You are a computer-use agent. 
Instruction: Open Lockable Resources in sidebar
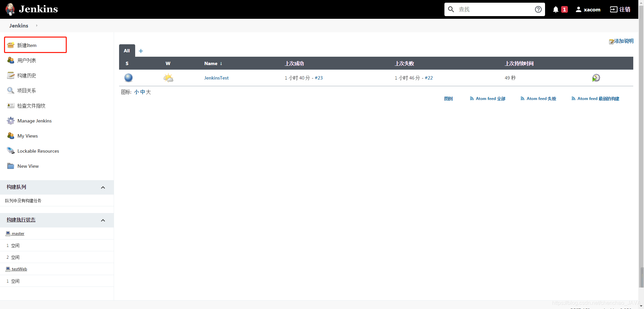click(x=38, y=151)
